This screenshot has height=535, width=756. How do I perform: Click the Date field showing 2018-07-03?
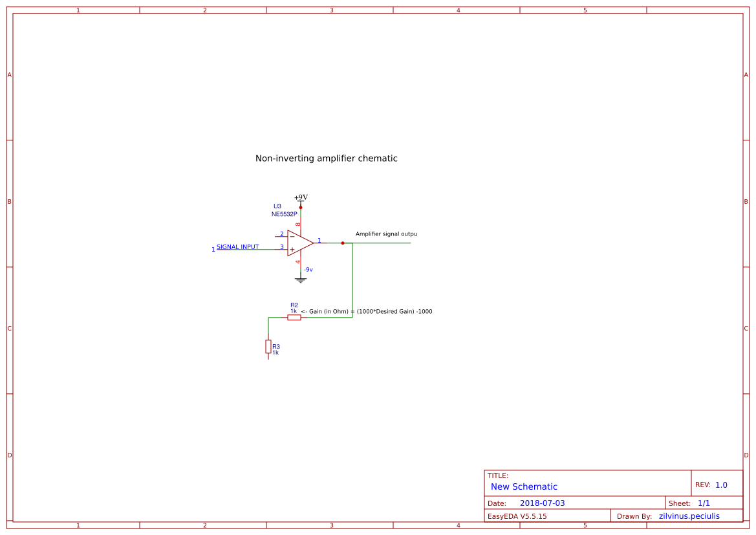tap(543, 502)
